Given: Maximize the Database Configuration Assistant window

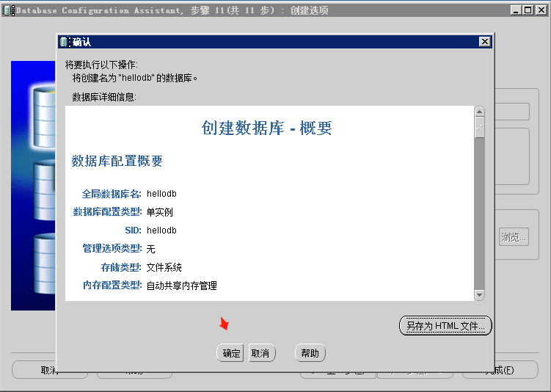Looking at the screenshot, I should [x=528, y=10].
